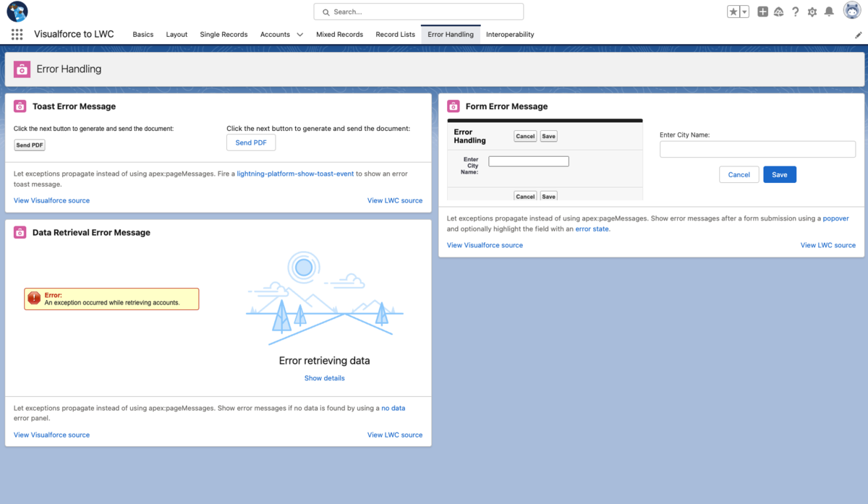Open the notifications bell icon
The height and width of the screenshot is (504, 868).
point(829,12)
